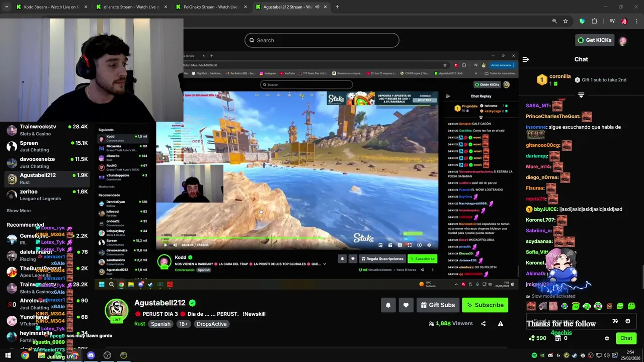Open zeritoo League of Legends channel
The width and height of the screenshot is (644, 362).
[x=47, y=195]
